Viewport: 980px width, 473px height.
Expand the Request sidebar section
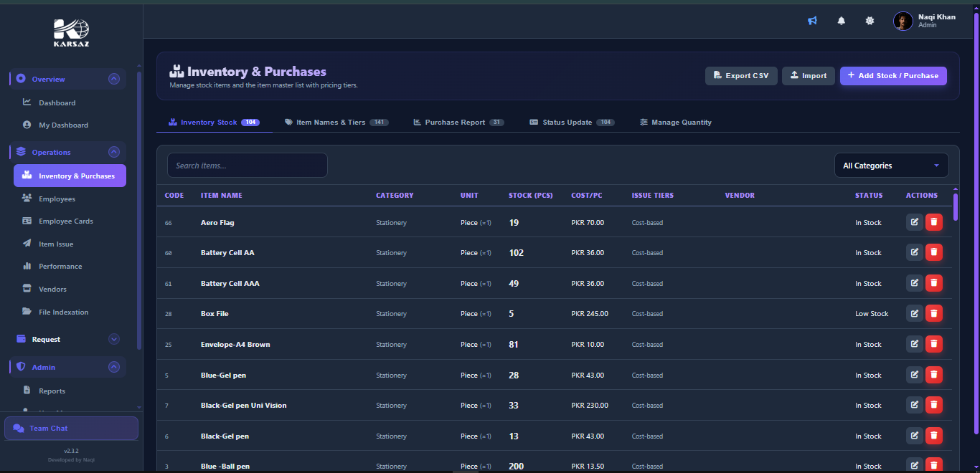pyautogui.click(x=113, y=339)
